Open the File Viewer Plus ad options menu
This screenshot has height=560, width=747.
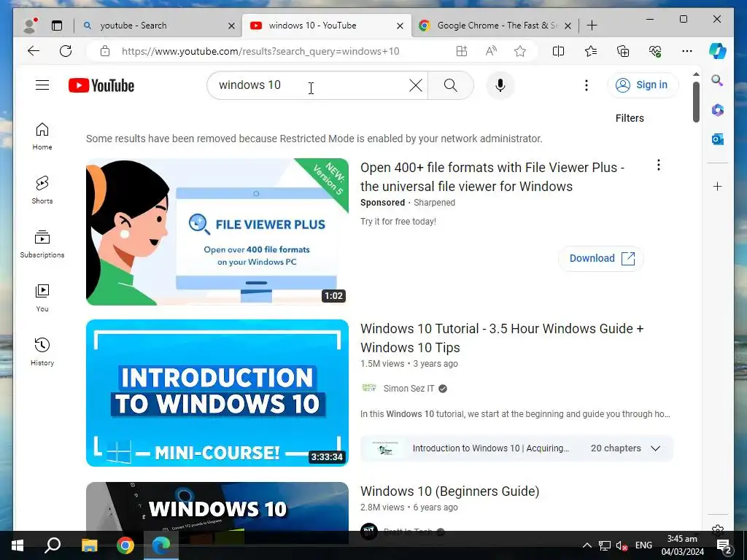coord(659,166)
